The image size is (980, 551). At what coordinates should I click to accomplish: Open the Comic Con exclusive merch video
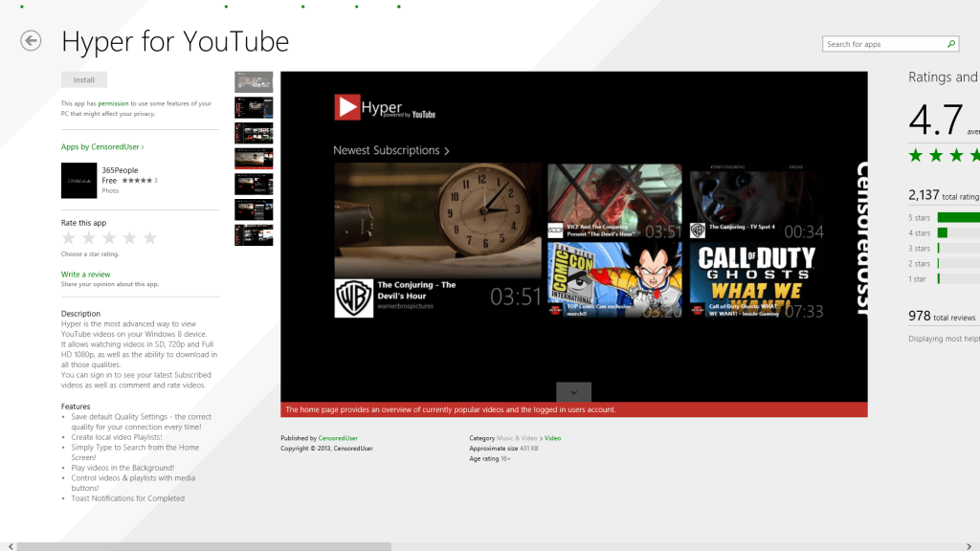(615, 280)
